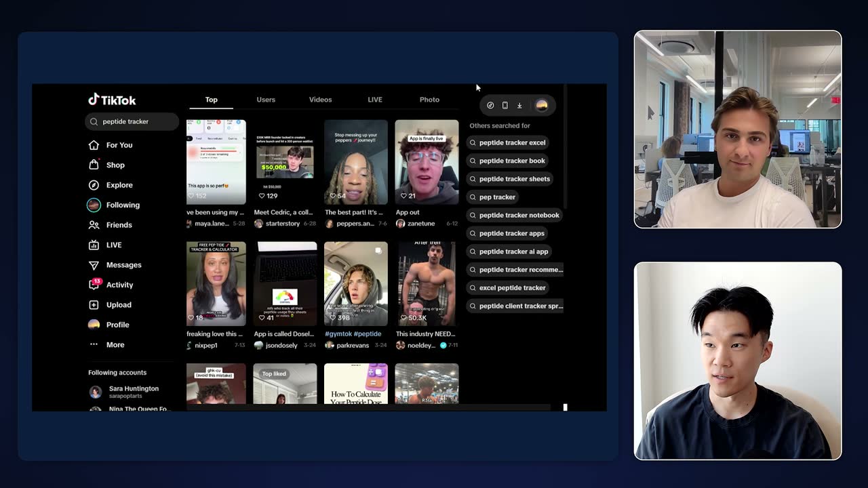This screenshot has width=868, height=488.
Task: Click the Upload plus icon
Action: [94, 305]
